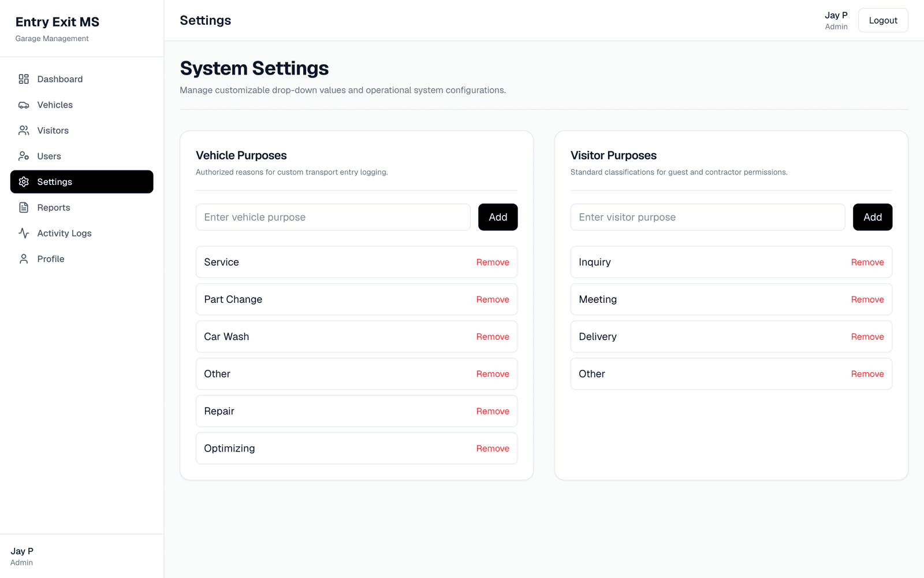Focus the Enter visitor purpose field
924x578 pixels.
pyautogui.click(x=708, y=217)
